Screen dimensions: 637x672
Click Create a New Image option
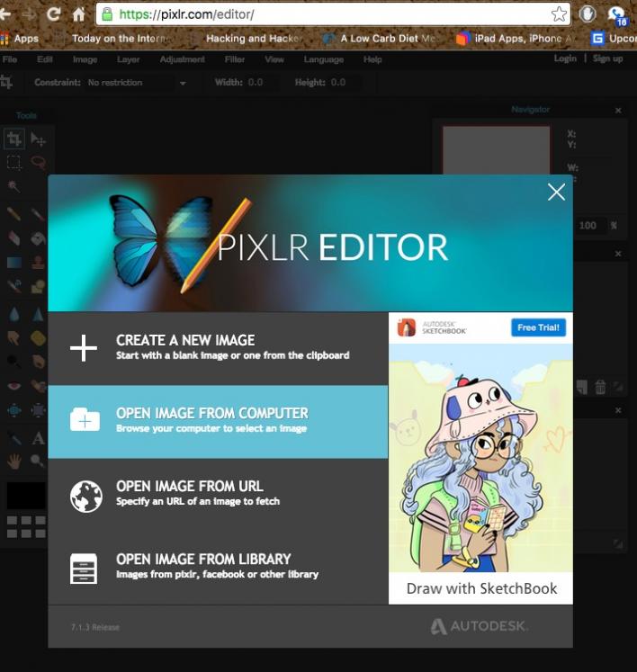[218, 348]
